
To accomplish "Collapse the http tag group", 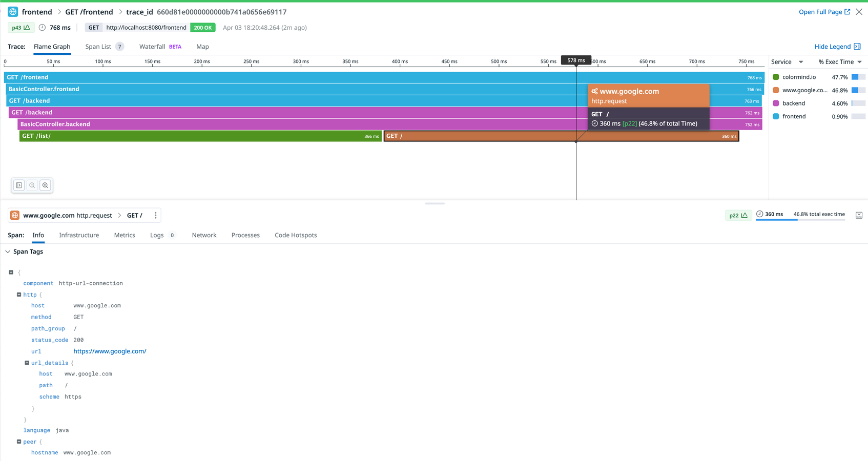I will pos(19,295).
